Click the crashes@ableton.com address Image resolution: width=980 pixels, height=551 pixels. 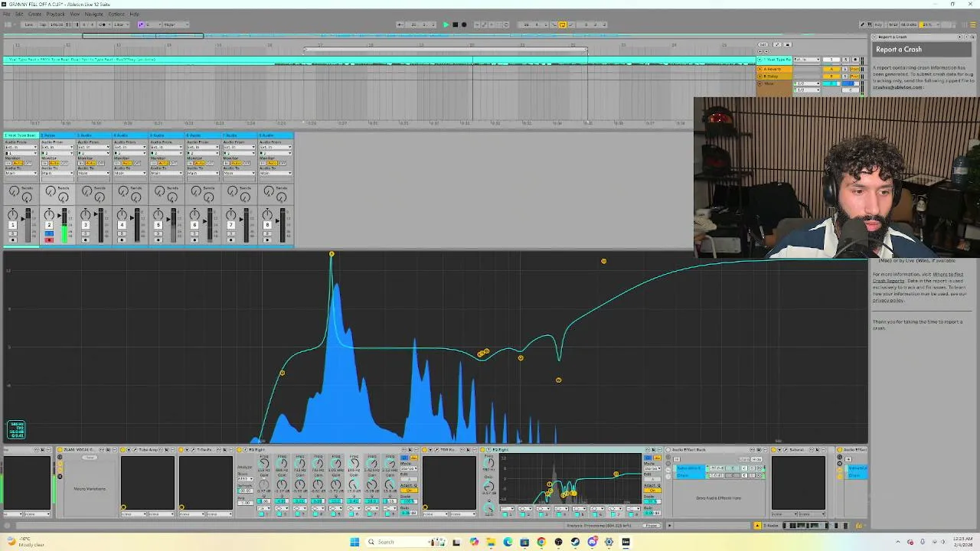[899, 87]
